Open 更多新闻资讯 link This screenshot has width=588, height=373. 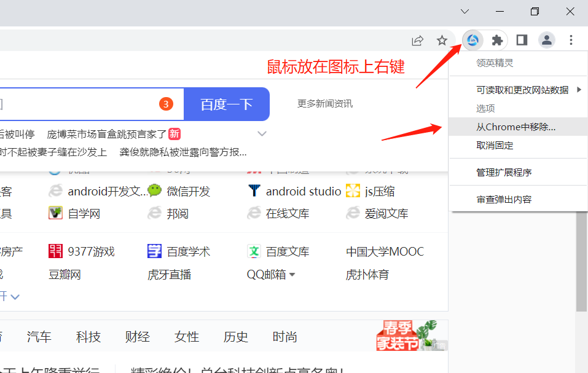325,104
